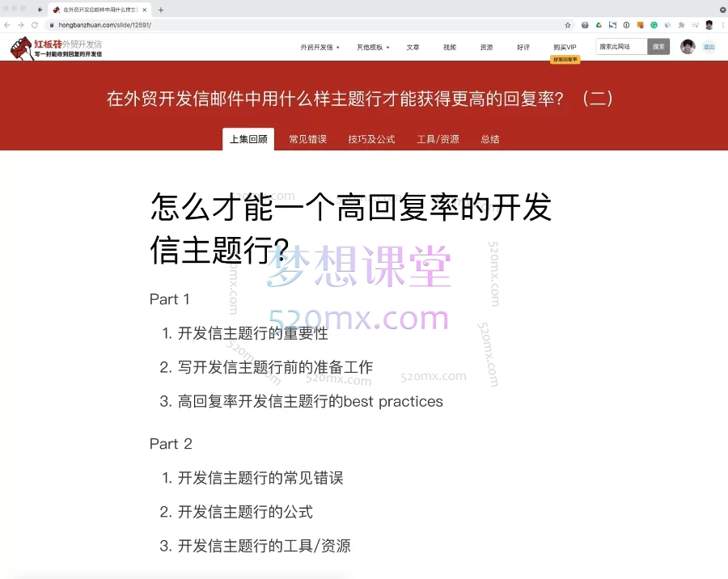Image resolution: width=728 pixels, height=579 pixels.
Task: Click the bookmark star in the address bar
Action: tap(568, 25)
